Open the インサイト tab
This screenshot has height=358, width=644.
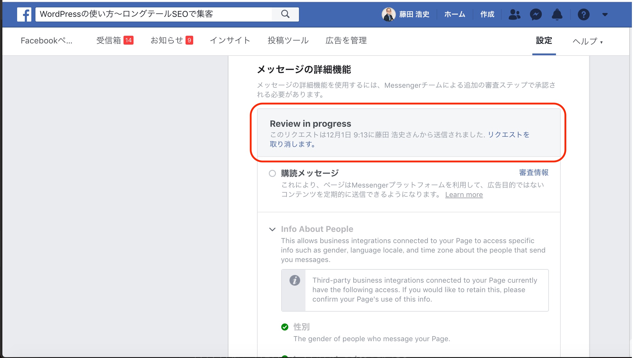(x=230, y=40)
